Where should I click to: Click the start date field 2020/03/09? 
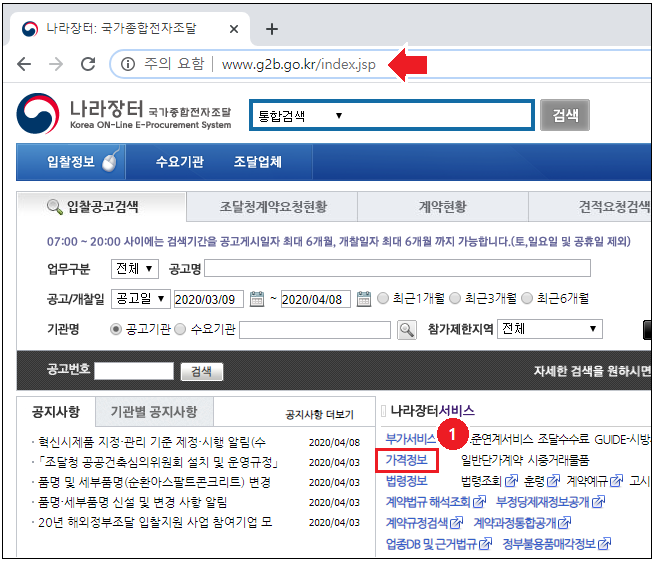209,299
